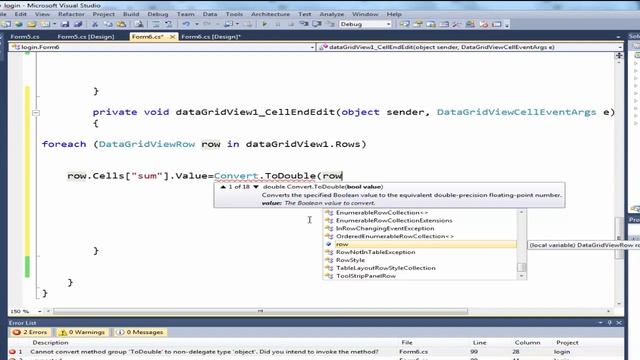Click the Uncomment selected lines icon
This screenshot has height=360, width=640.
point(168,24)
